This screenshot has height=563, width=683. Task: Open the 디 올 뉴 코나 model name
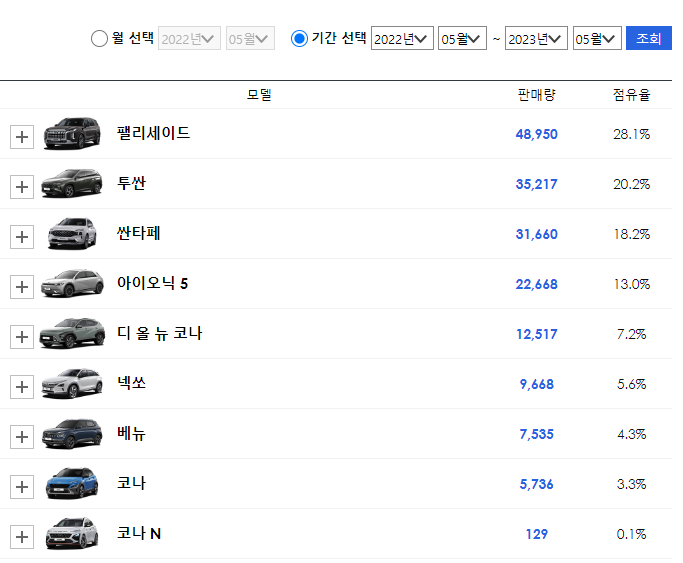click(159, 333)
